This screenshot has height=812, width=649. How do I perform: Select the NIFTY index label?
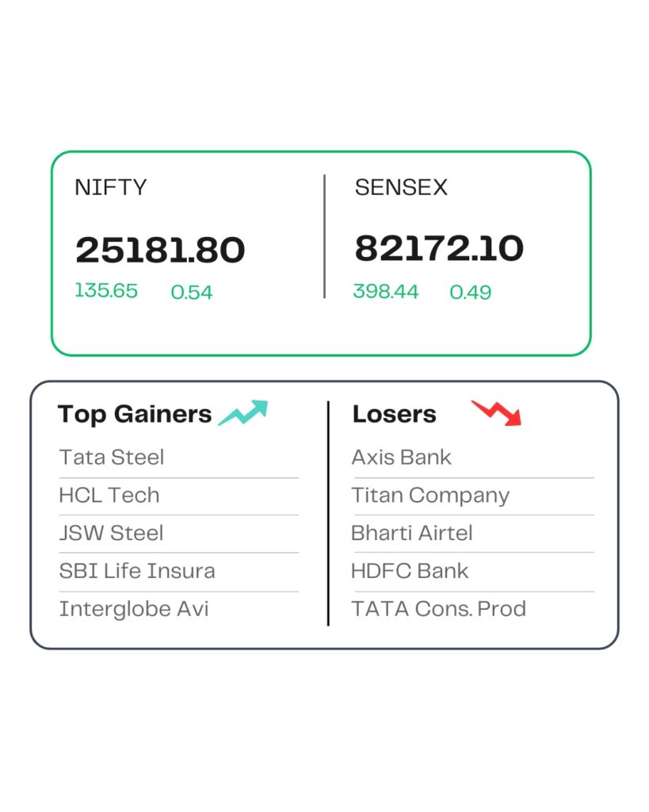[111, 188]
